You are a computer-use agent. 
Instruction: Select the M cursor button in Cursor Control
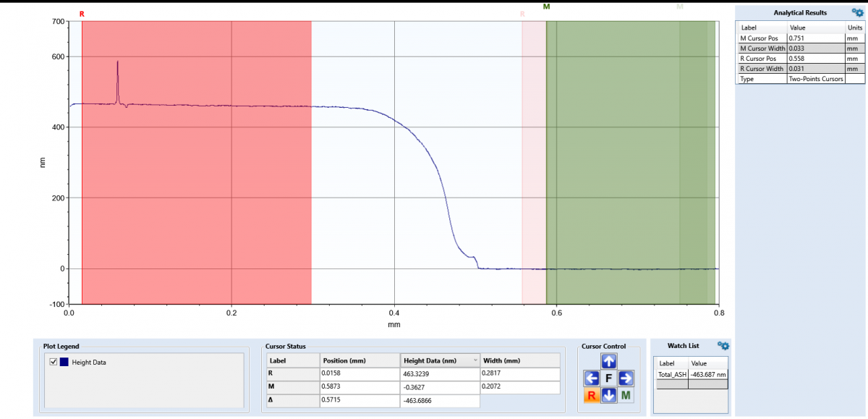point(626,395)
